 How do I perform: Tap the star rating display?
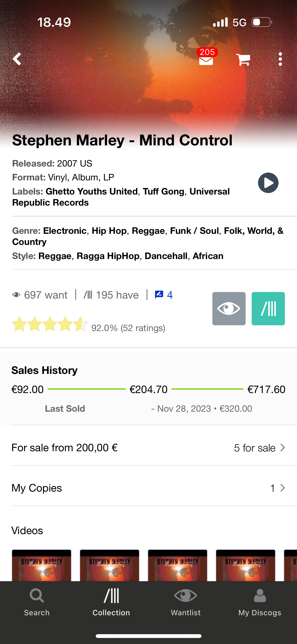pos(50,324)
